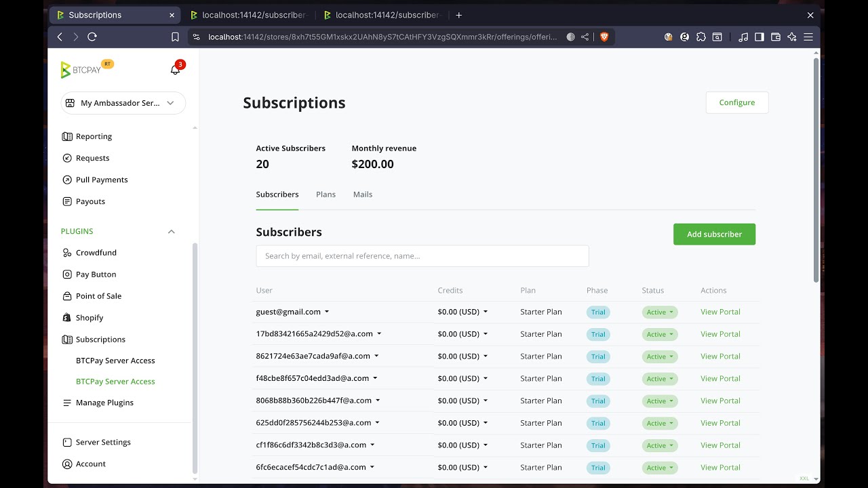Click into the subscriber search field
This screenshot has width=868, height=488.
click(x=422, y=256)
